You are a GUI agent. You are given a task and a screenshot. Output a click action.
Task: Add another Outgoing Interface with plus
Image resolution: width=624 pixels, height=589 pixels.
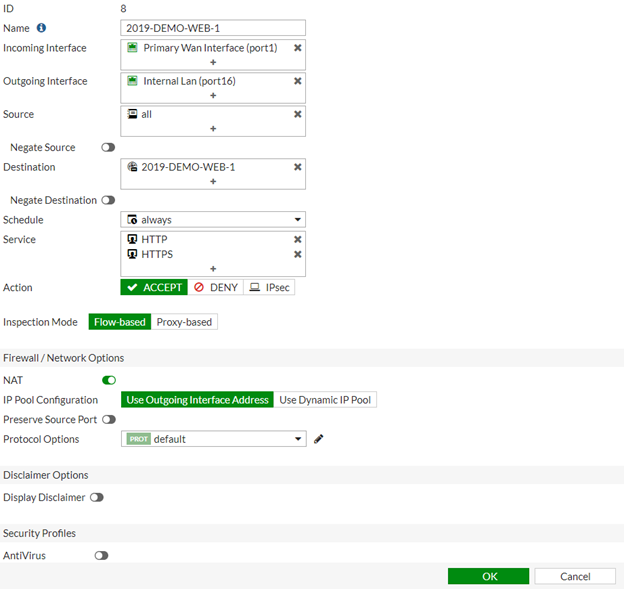(x=213, y=96)
